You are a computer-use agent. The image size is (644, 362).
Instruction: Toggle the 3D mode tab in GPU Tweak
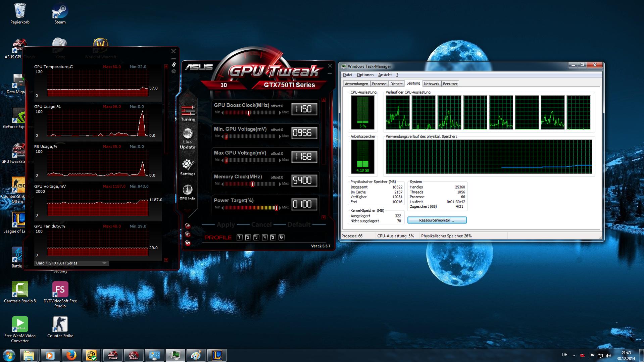pos(224,85)
